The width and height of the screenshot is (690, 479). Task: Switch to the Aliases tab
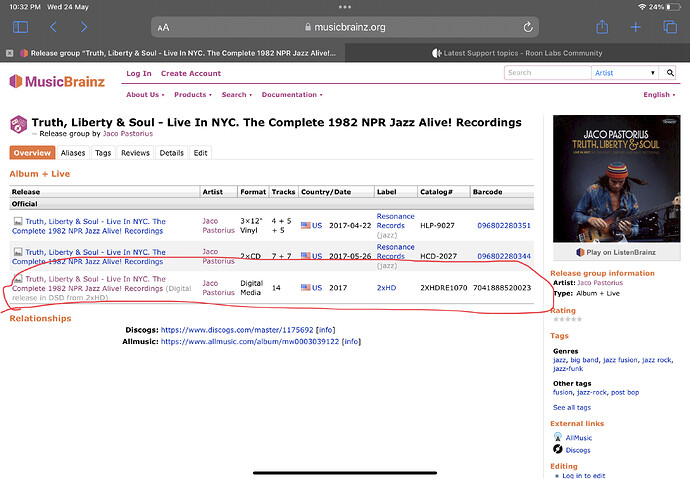(x=73, y=153)
